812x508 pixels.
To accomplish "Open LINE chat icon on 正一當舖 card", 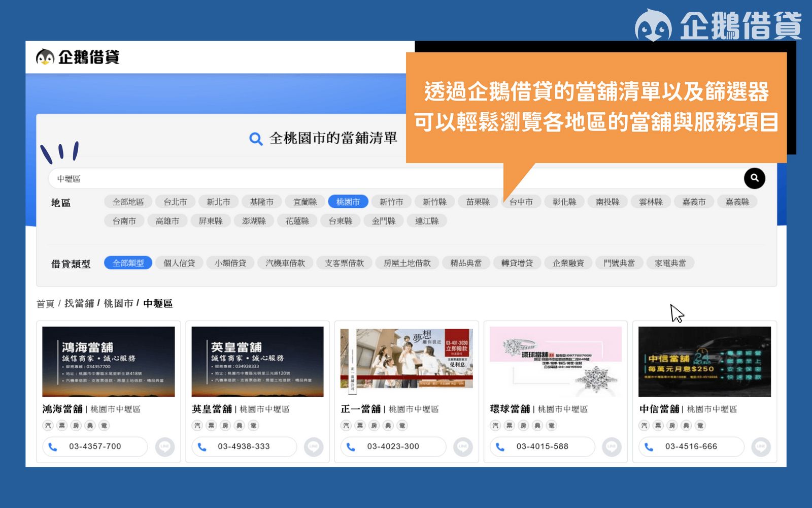I will [463, 447].
